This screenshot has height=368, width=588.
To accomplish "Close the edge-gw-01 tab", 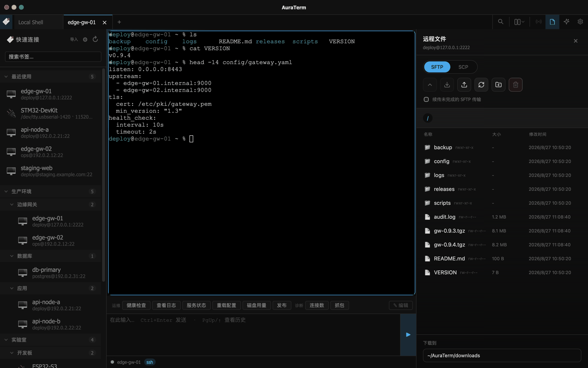I will [105, 22].
